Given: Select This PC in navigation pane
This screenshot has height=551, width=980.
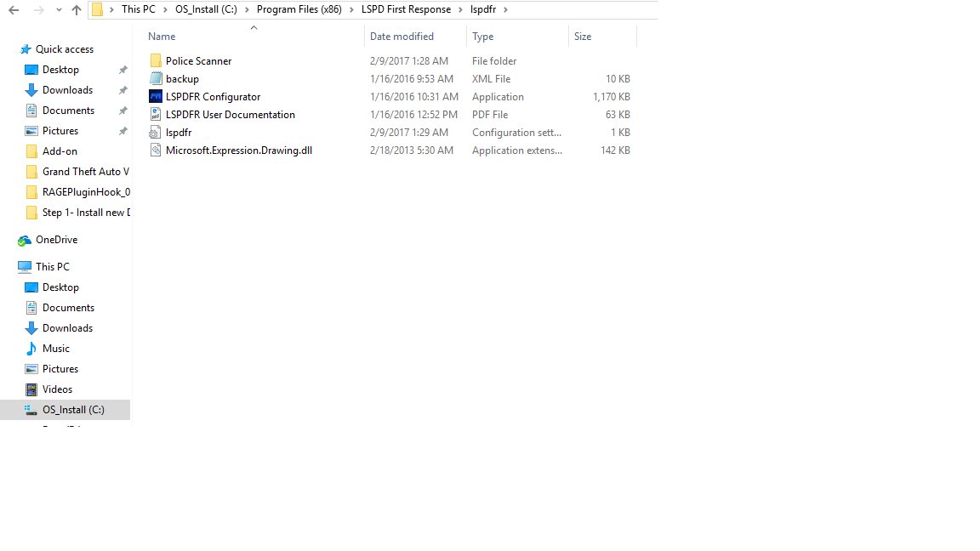Looking at the screenshot, I should 53,267.
